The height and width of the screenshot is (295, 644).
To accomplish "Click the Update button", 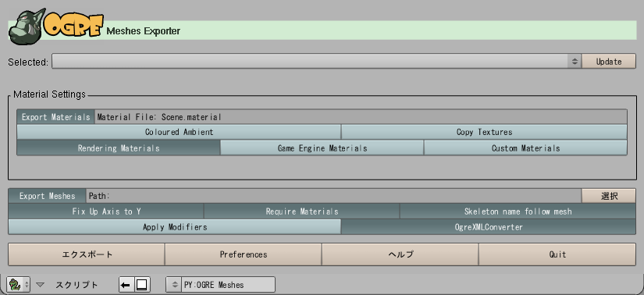I will 609,62.
